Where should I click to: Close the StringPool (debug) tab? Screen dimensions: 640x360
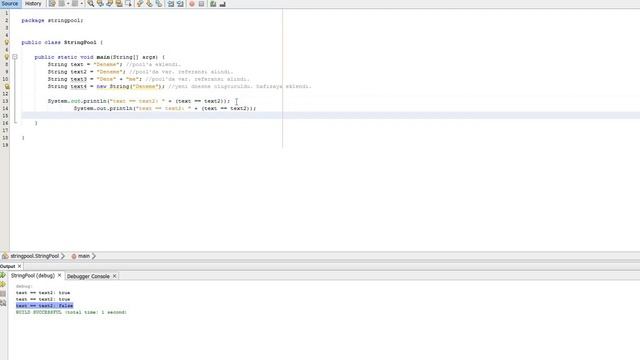[x=59, y=276]
